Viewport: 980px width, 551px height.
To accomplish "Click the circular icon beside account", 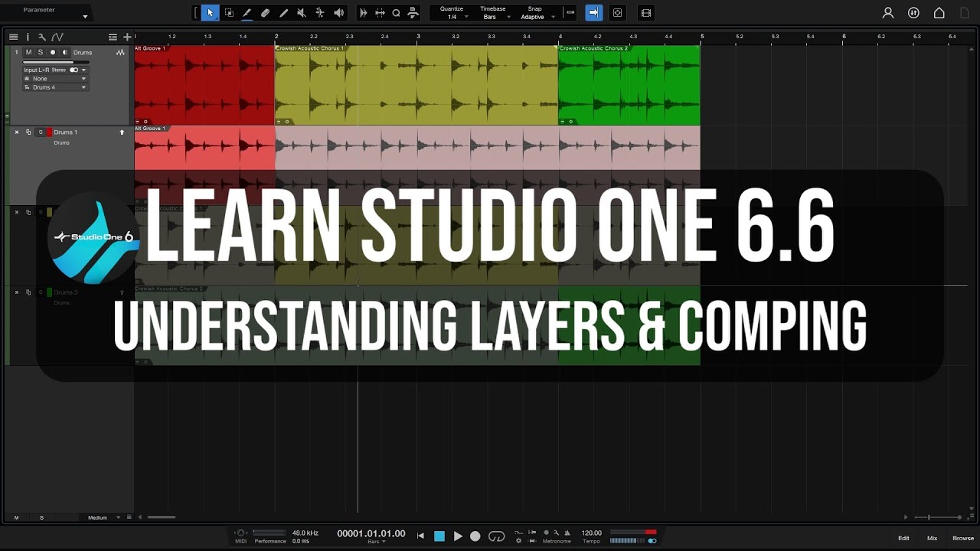I will (913, 13).
